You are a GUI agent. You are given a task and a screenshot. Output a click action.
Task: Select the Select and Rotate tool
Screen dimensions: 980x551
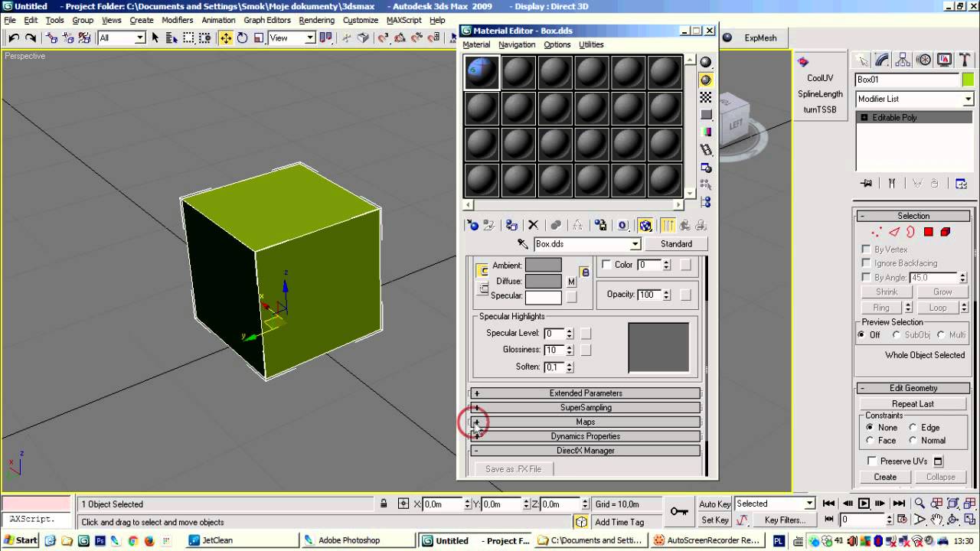pos(242,37)
